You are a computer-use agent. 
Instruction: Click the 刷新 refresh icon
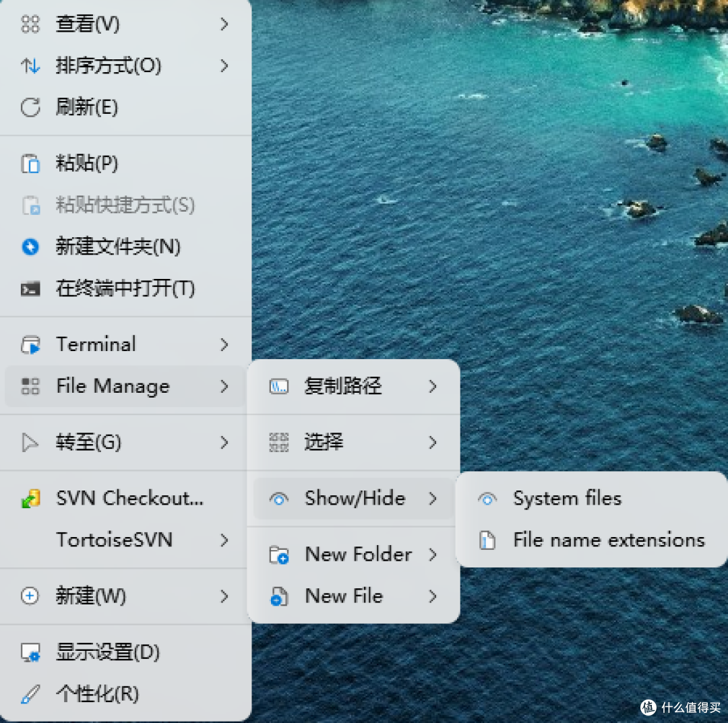30,108
